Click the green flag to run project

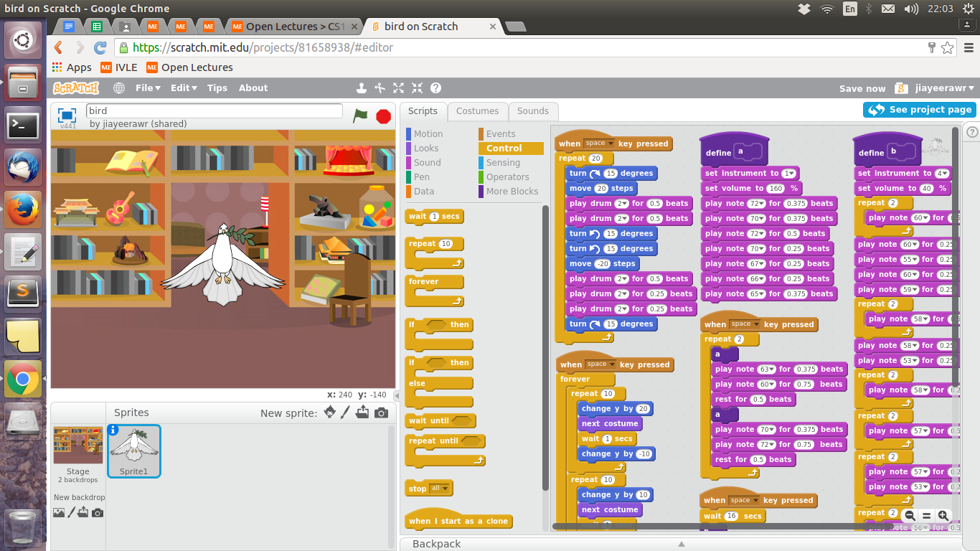pos(359,115)
